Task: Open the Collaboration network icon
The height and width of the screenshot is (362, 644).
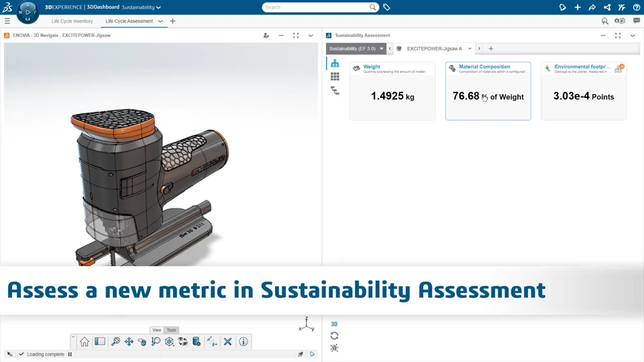Action: (x=607, y=7)
